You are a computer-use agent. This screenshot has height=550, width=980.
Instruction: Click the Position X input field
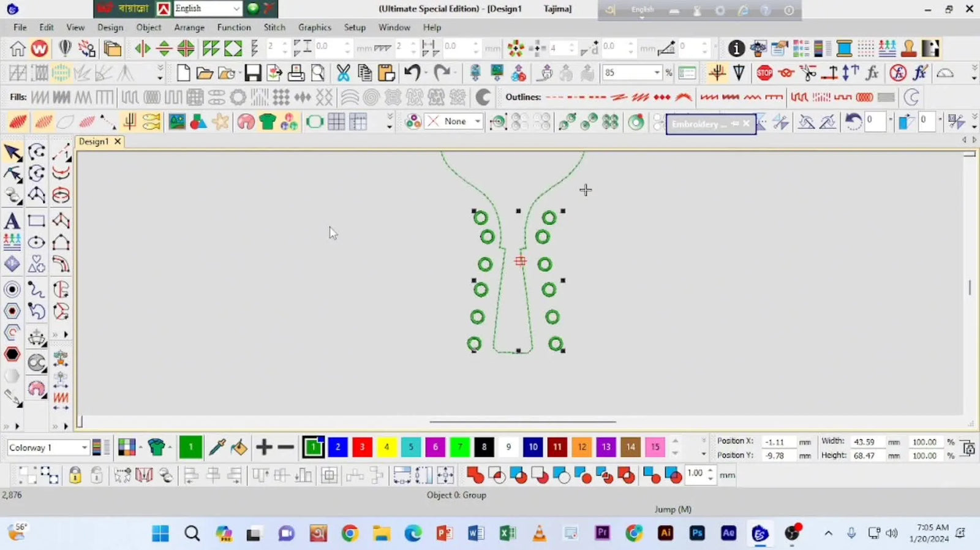777,442
